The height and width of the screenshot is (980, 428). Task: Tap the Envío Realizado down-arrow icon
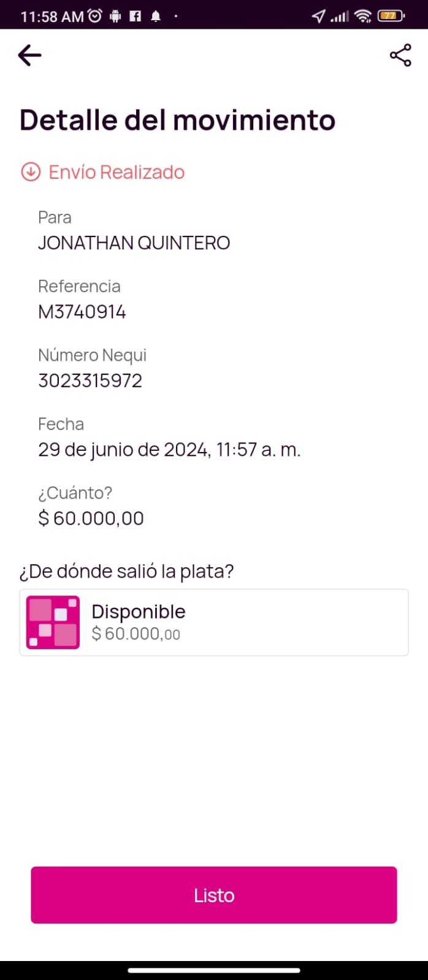(x=31, y=172)
